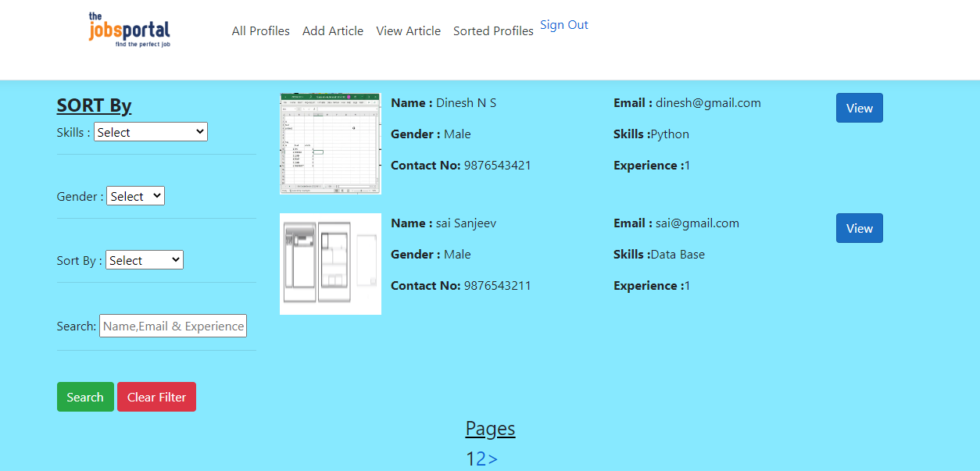Sign out of the jobs portal
The height and width of the screenshot is (471, 980).
point(563,24)
